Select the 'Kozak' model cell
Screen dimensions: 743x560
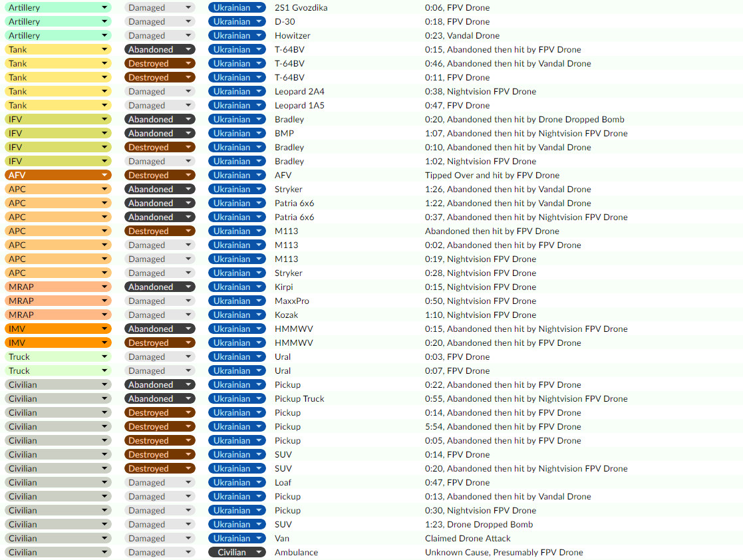(286, 315)
